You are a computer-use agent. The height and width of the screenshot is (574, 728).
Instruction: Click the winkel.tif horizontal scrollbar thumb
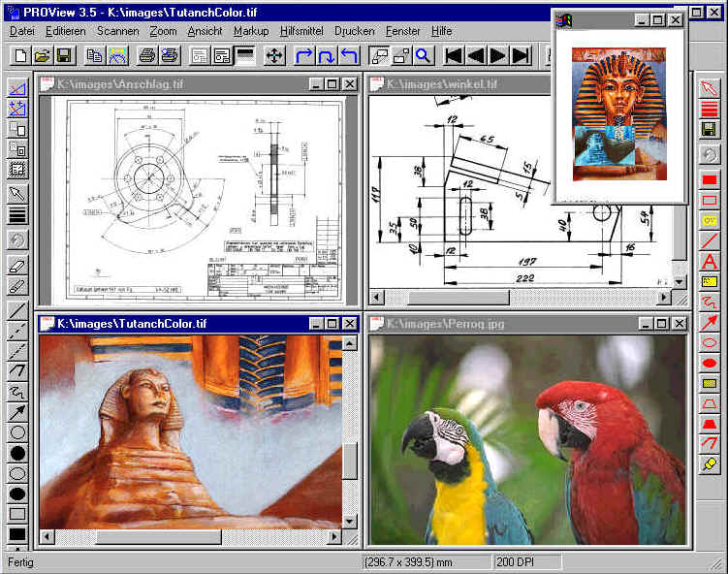point(459,298)
